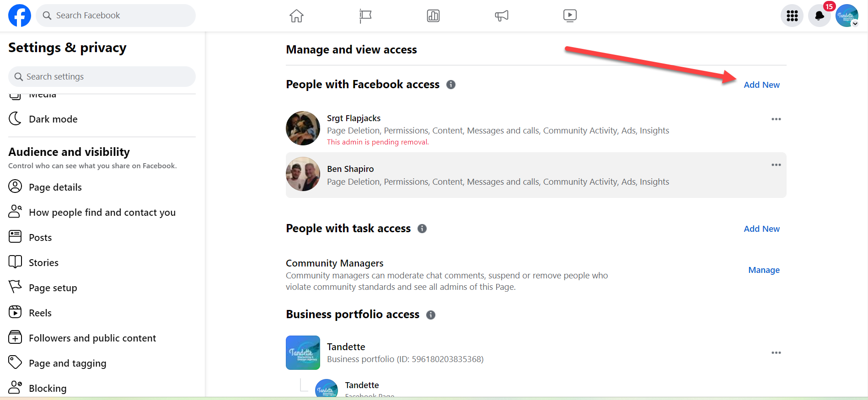This screenshot has height=400, width=868.
Task: Open How people find and contact you
Action: [x=102, y=212]
